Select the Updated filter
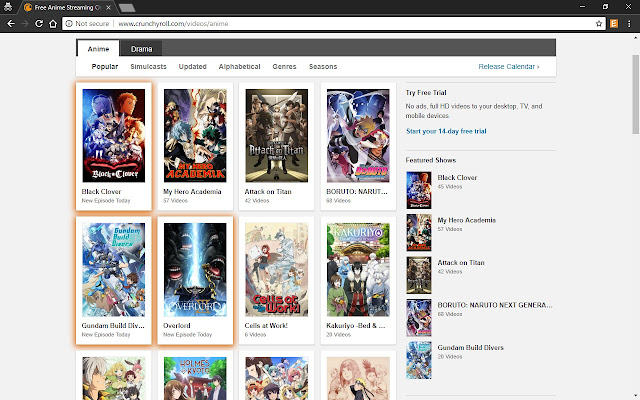Image resolution: width=640 pixels, height=400 pixels. [x=192, y=67]
